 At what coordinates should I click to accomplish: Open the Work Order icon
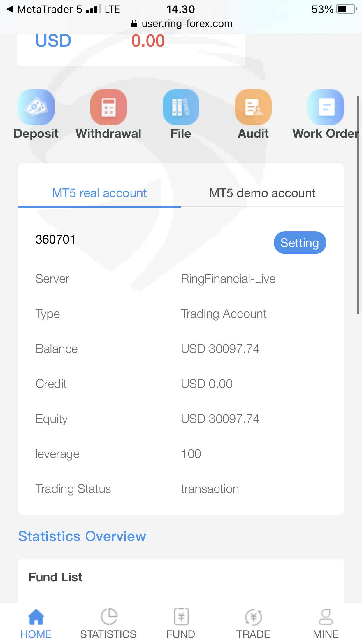[326, 107]
